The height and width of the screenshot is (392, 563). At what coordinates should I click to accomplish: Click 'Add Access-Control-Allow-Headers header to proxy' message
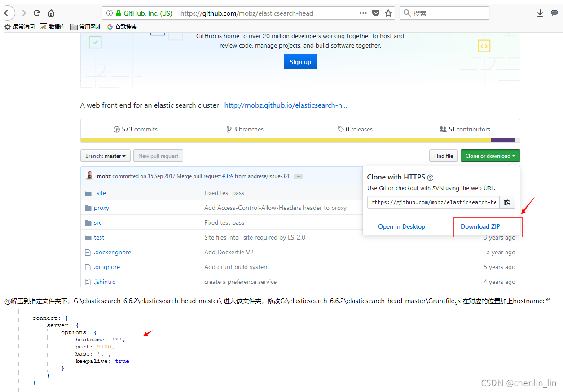point(275,208)
